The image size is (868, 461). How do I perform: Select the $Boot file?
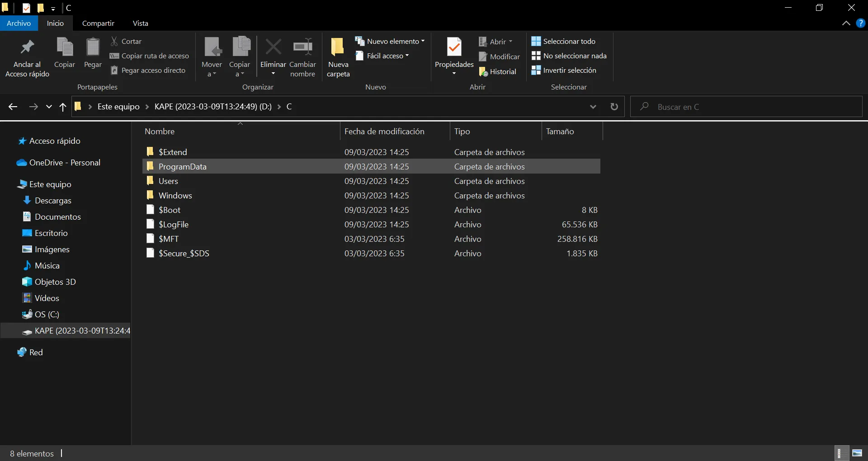pos(371,210)
